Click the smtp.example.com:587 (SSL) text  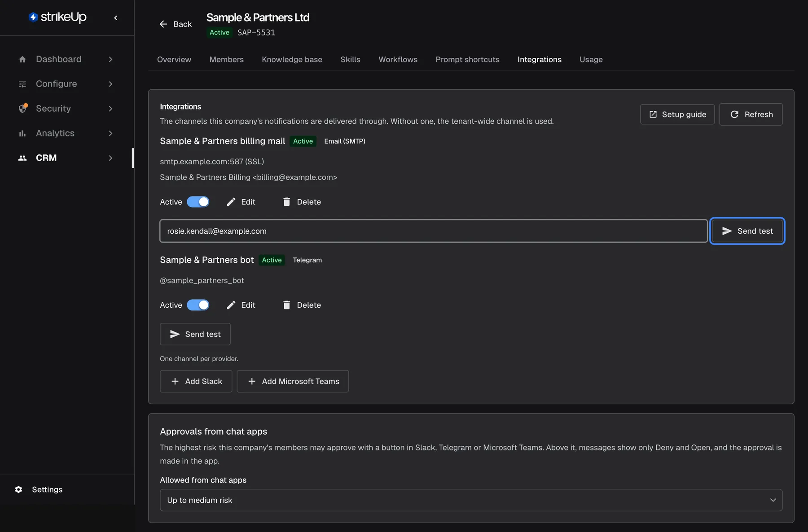click(x=212, y=161)
